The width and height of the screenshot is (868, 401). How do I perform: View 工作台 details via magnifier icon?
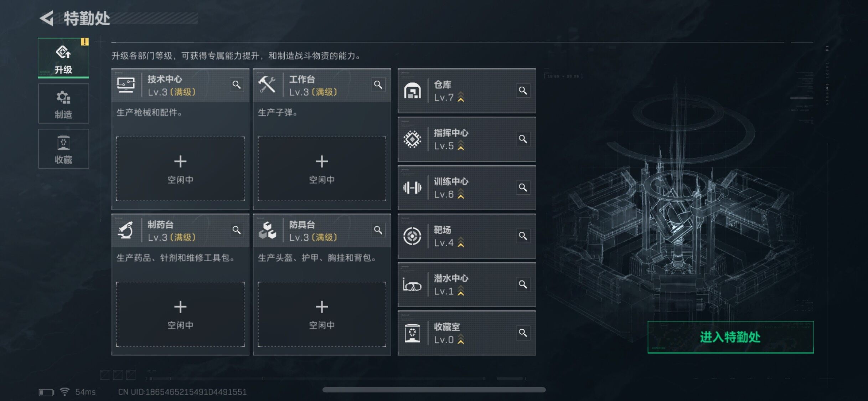pyautogui.click(x=378, y=85)
